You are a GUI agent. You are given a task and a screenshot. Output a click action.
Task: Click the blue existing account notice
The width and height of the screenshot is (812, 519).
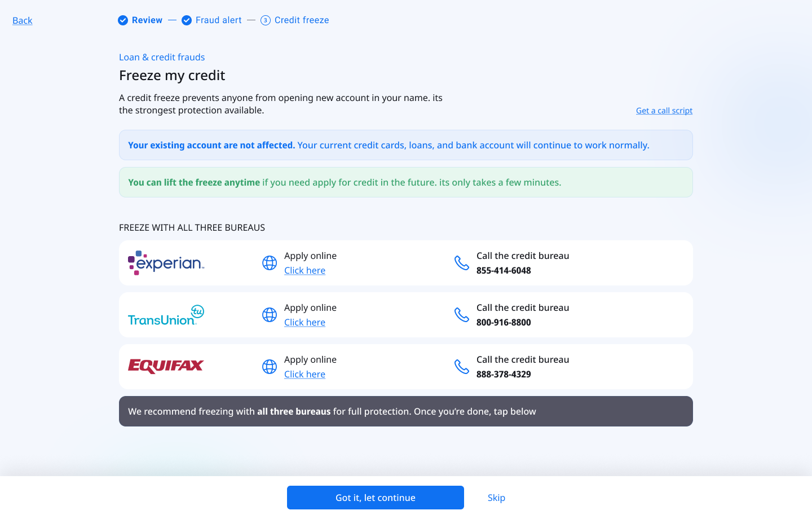click(406, 145)
